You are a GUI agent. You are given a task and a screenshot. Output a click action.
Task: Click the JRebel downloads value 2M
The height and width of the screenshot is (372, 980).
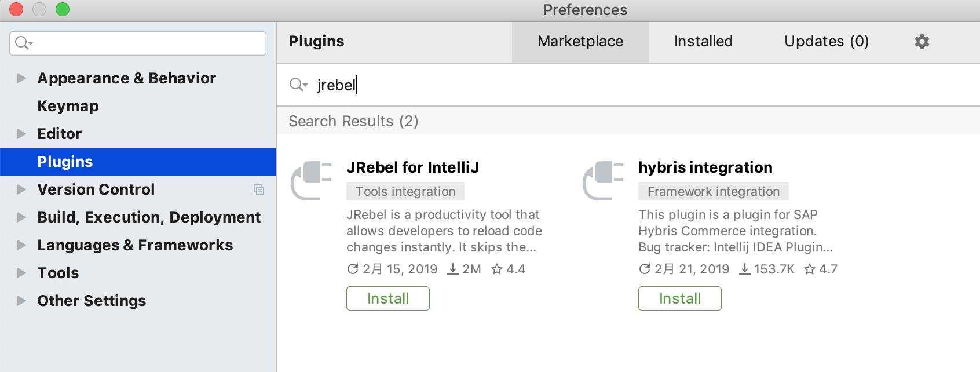471,269
